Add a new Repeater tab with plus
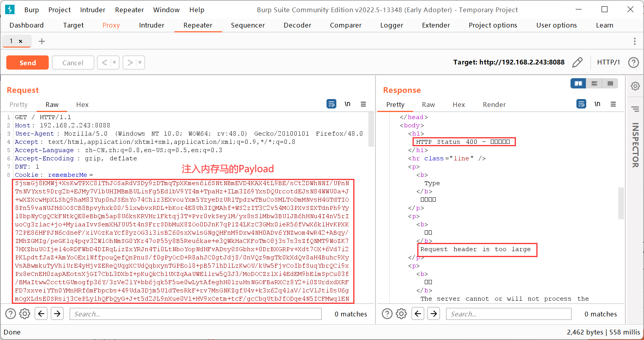Image resolution: width=644 pixels, height=340 pixels. 42,41
